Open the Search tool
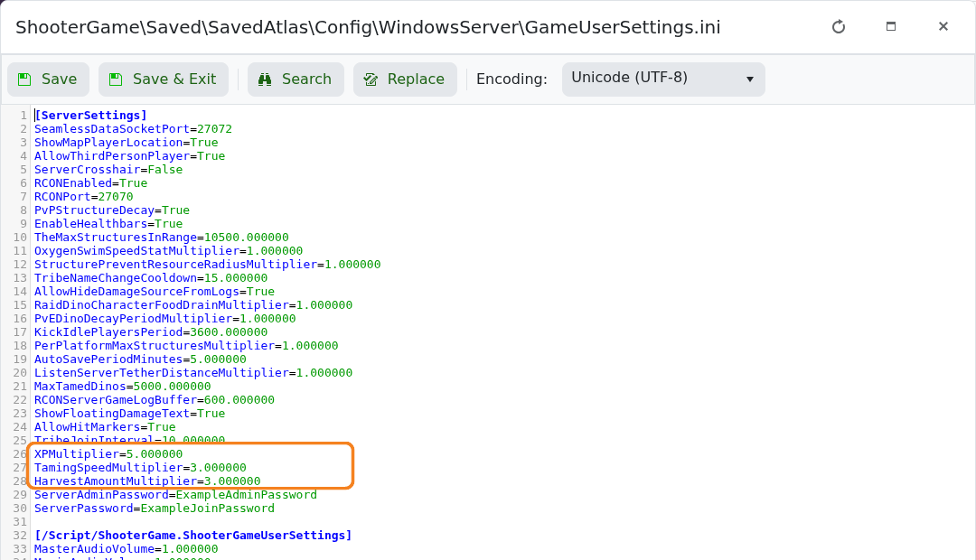Viewport: 976px width, 560px height. click(296, 79)
